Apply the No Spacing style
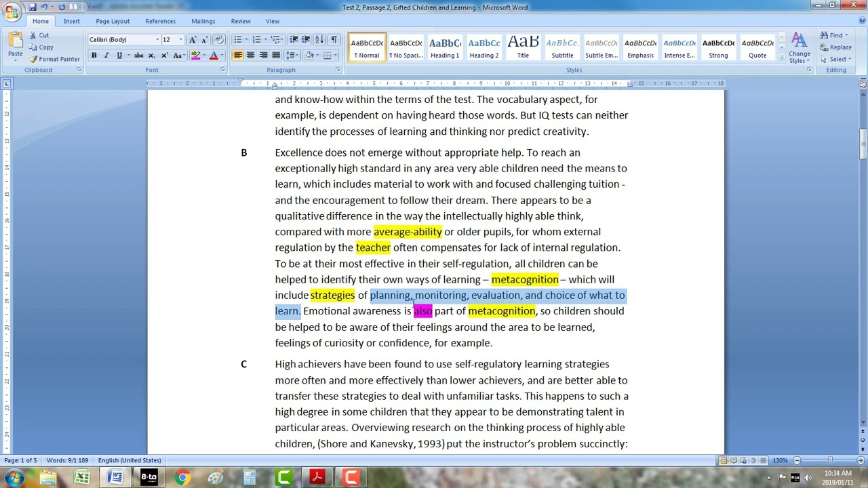Screen dimensions: 868x488 click(x=406, y=47)
